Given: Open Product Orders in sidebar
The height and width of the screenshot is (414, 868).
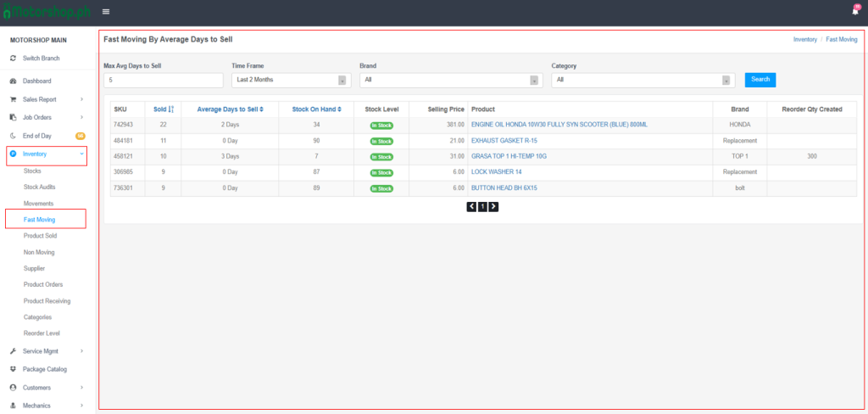Looking at the screenshot, I should pos(43,284).
